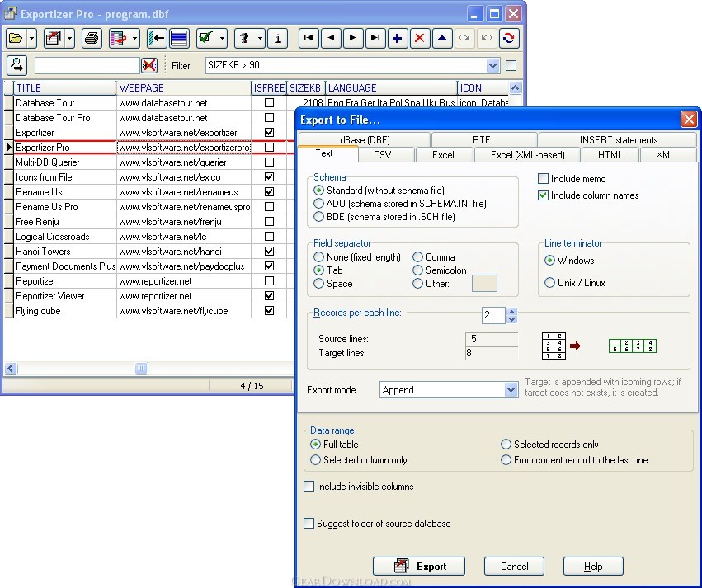Click the search text input field
This screenshot has height=588, width=702.
tap(87, 66)
